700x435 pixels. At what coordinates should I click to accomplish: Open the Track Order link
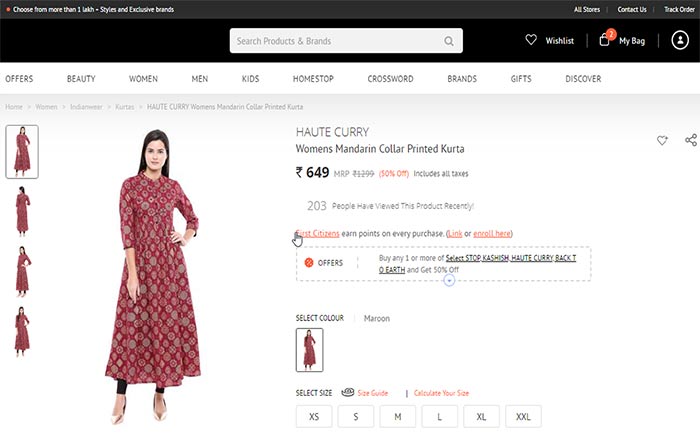tap(679, 9)
